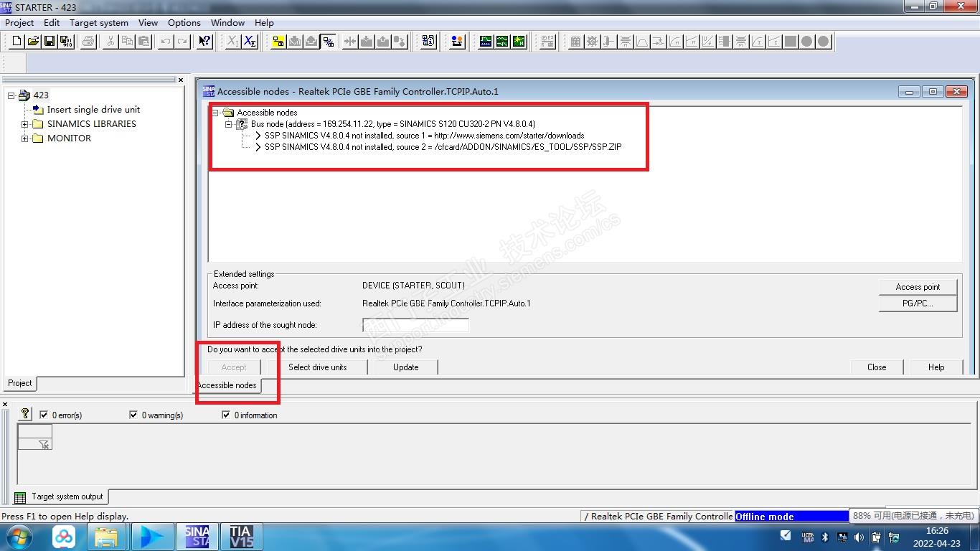Click the volume icon in the system tray
The width and height of the screenshot is (980, 551).
(857, 537)
